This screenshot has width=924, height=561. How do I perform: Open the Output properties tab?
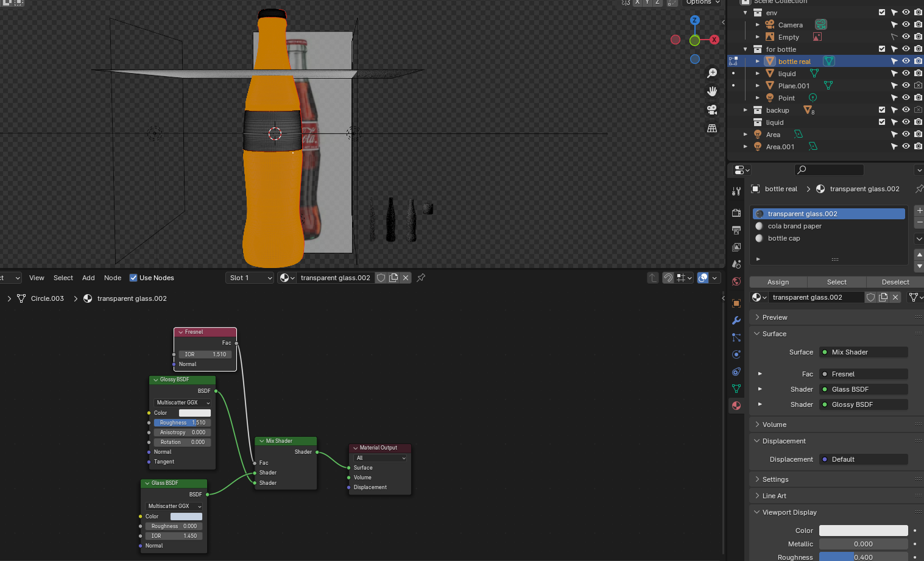(x=736, y=230)
